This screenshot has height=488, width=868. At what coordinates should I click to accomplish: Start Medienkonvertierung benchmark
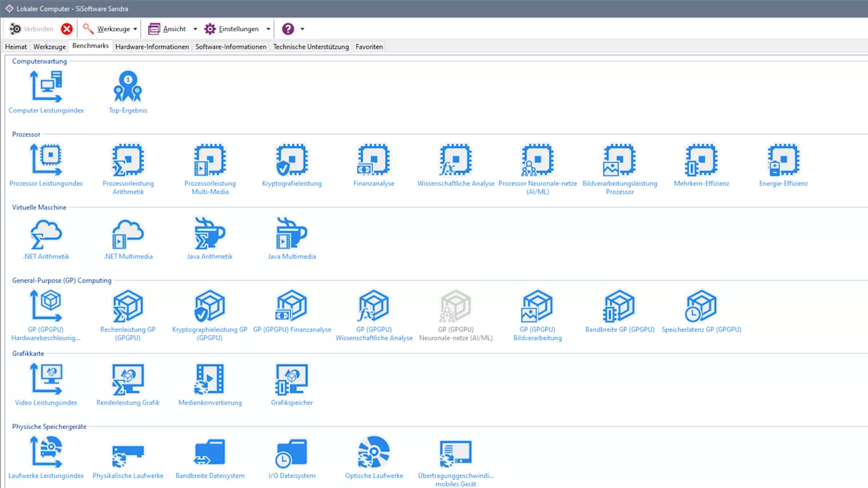tap(210, 385)
